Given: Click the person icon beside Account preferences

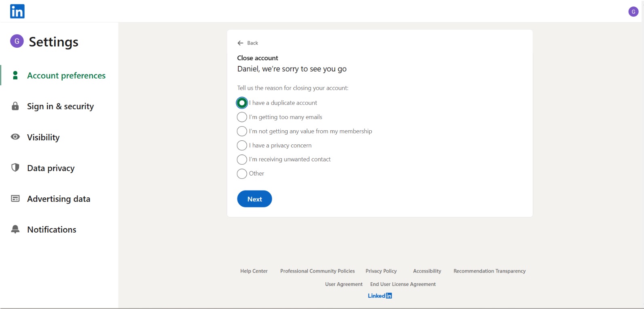Looking at the screenshot, I should point(15,76).
